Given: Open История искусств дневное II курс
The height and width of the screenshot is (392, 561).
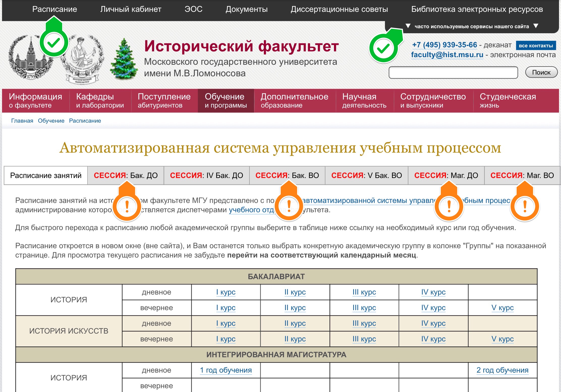Looking at the screenshot, I should (x=295, y=323).
